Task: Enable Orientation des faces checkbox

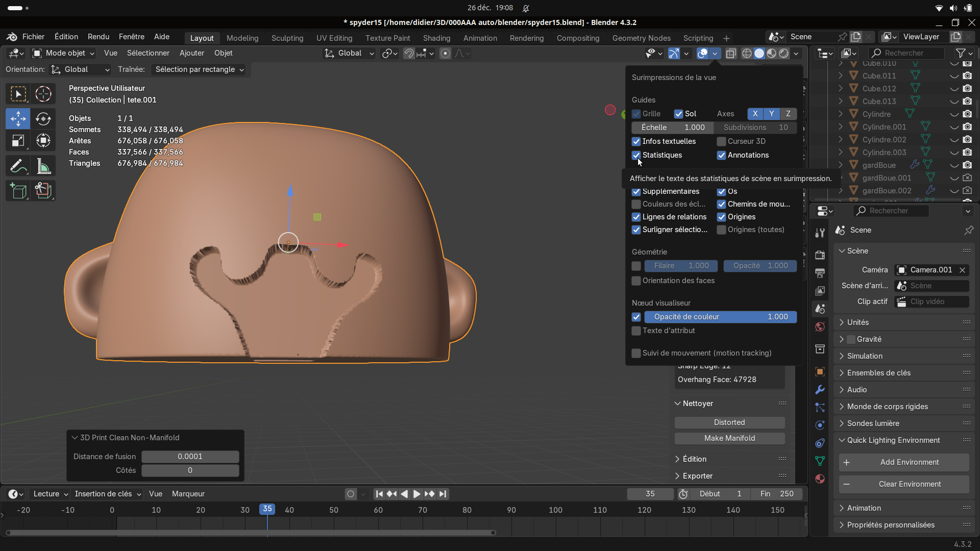Action: (x=636, y=281)
